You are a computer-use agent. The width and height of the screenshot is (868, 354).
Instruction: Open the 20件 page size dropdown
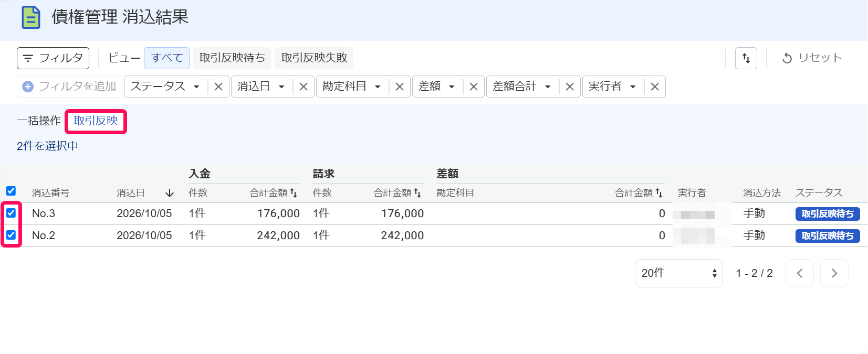[679, 273]
